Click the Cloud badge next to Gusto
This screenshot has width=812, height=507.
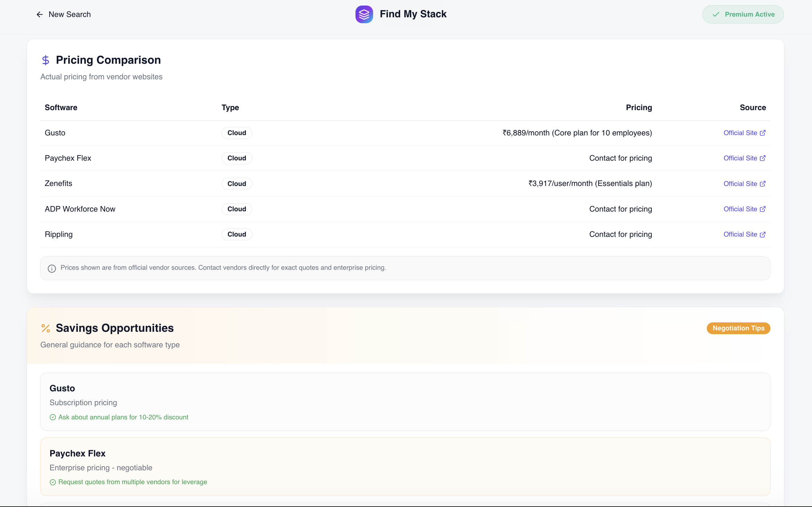click(236, 133)
